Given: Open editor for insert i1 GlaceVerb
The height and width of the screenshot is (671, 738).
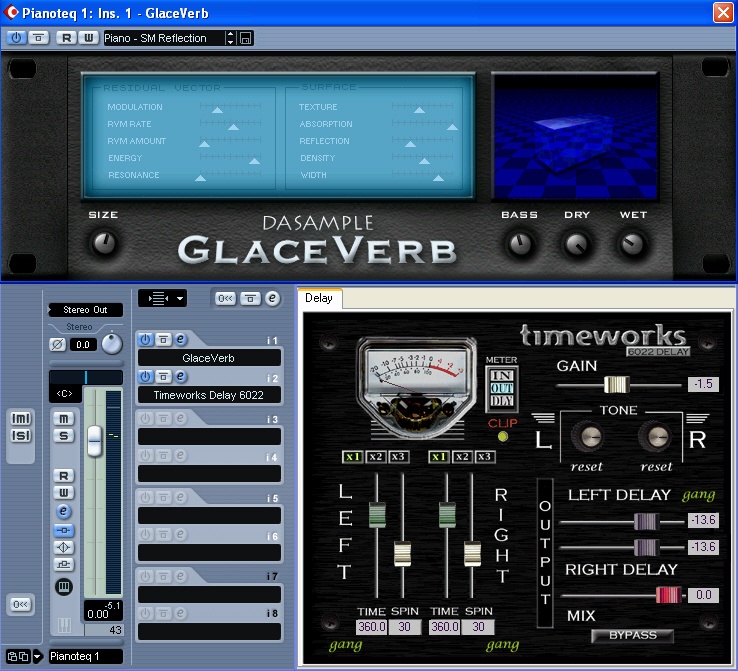Looking at the screenshot, I should coord(181,339).
